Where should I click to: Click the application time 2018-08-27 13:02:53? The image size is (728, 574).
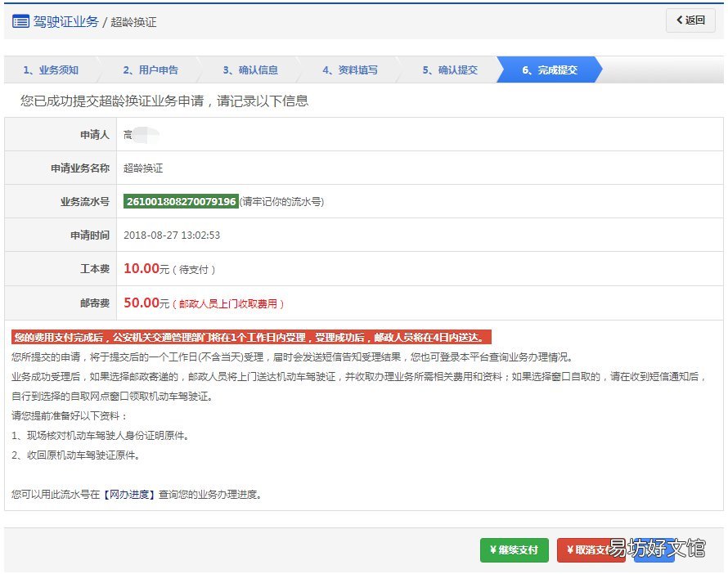pyautogui.click(x=172, y=235)
